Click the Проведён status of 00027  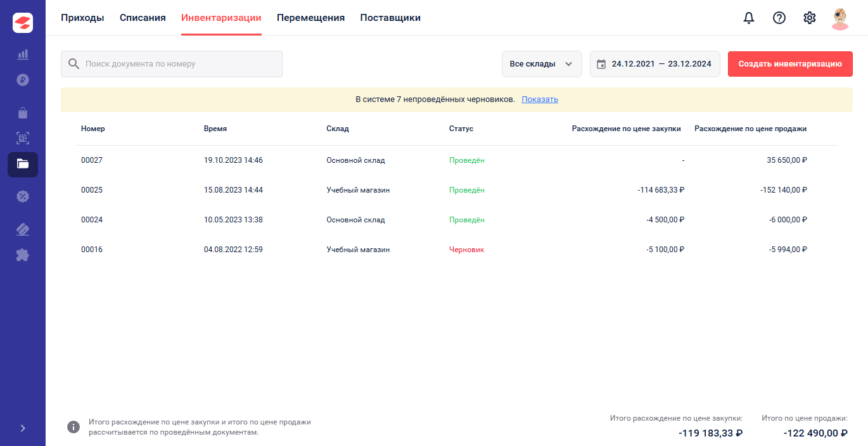coord(467,160)
